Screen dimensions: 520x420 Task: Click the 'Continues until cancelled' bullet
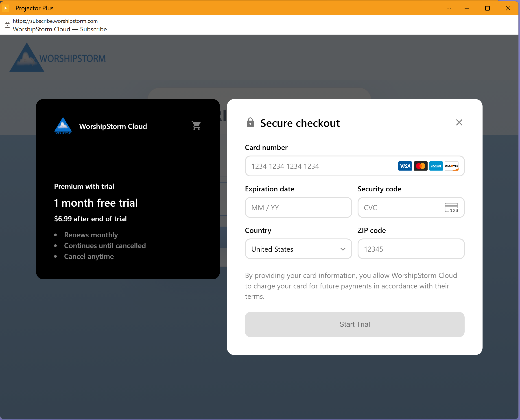coord(105,246)
